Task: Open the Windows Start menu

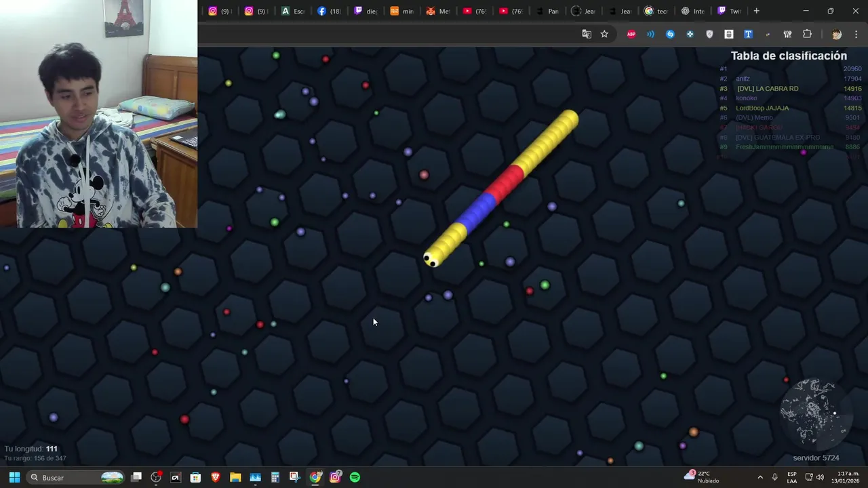Action: click(14, 477)
